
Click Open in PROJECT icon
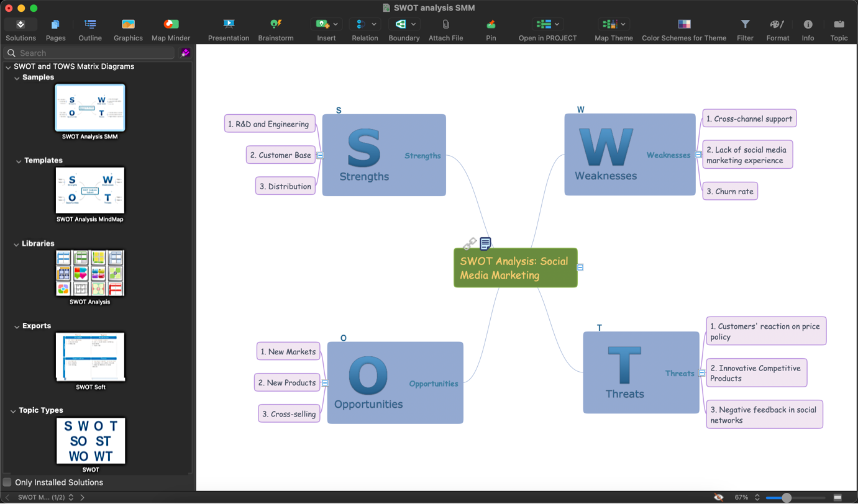(x=544, y=24)
